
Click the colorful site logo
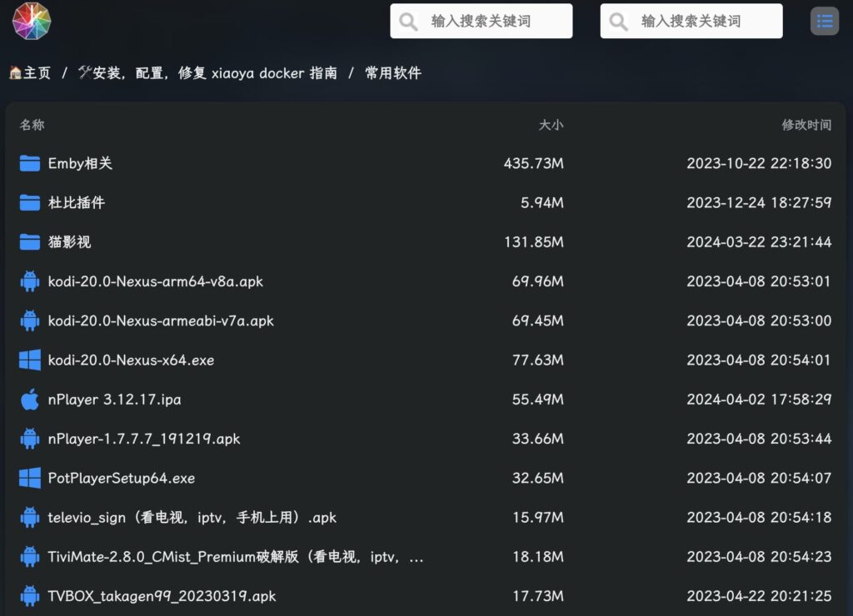pyautogui.click(x=32, y=22)
